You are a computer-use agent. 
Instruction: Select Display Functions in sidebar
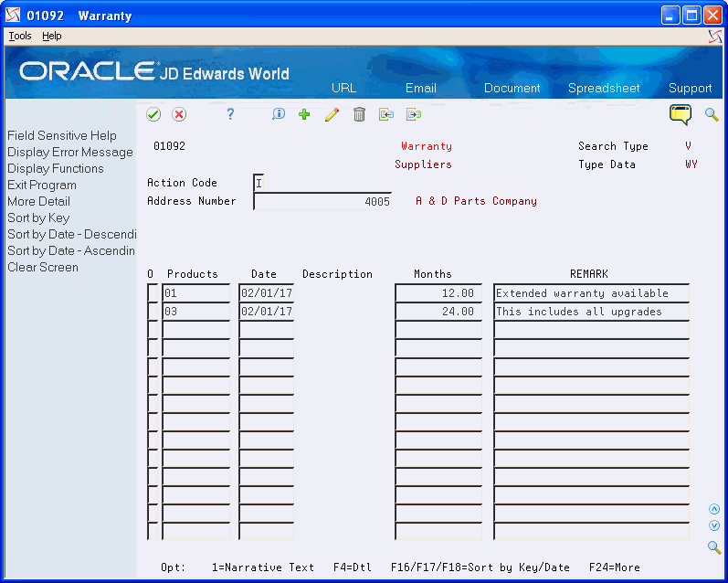(x=55, y=168)
